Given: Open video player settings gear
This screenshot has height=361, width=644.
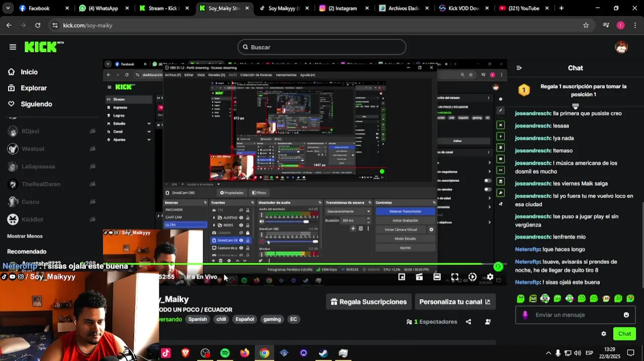Looking at the screenshot, I should 490,277.
